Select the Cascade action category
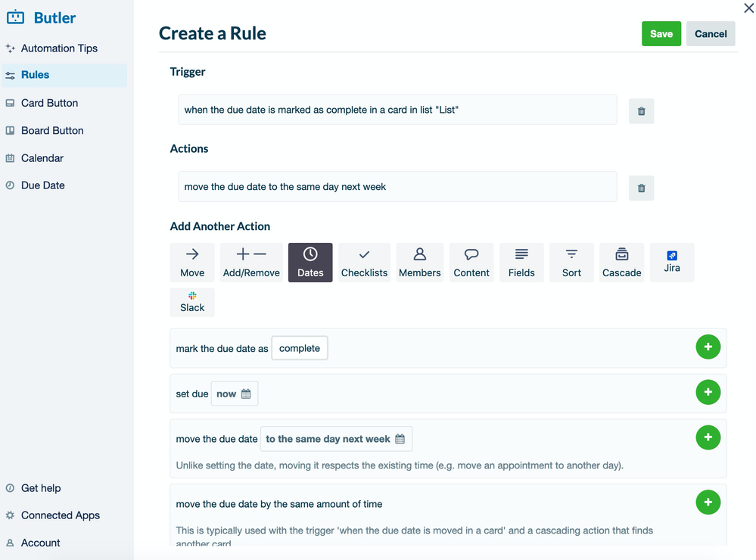756x560 pixels. tap(621, 263)
